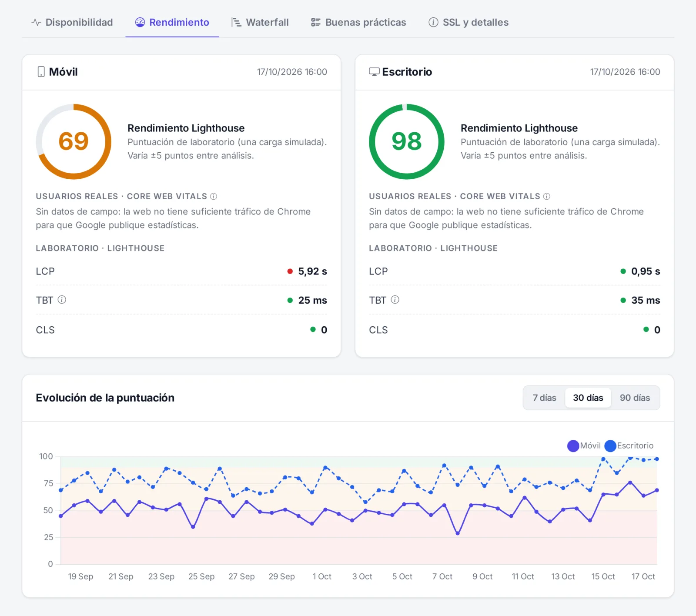Go to SSL y detalles tab
The image size is (696, 616).
coord(468,22)
